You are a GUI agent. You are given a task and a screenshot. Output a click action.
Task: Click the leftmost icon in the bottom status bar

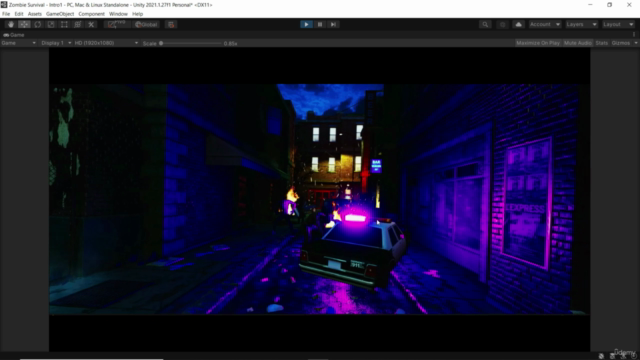[x=601, y=356]
